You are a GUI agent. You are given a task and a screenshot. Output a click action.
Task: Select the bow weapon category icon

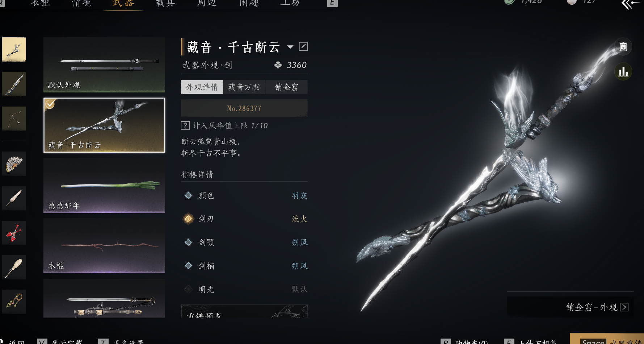click(x=14, y=119)
